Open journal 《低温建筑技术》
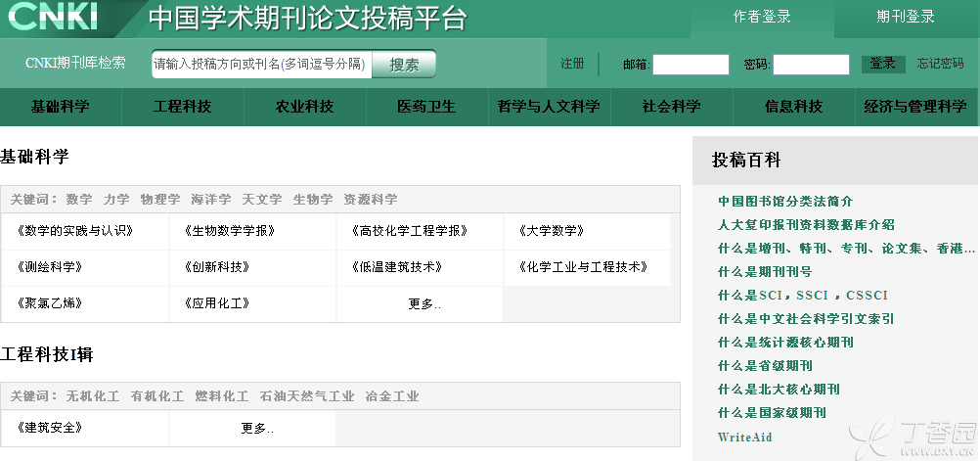980x461 pixels. coord(397,268)
